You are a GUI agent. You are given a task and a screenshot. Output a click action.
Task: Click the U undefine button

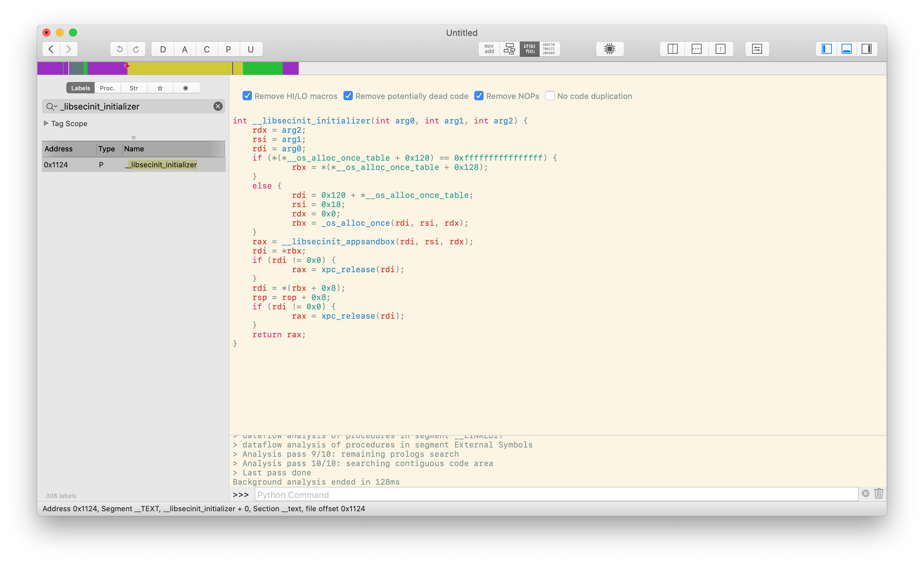251,49
